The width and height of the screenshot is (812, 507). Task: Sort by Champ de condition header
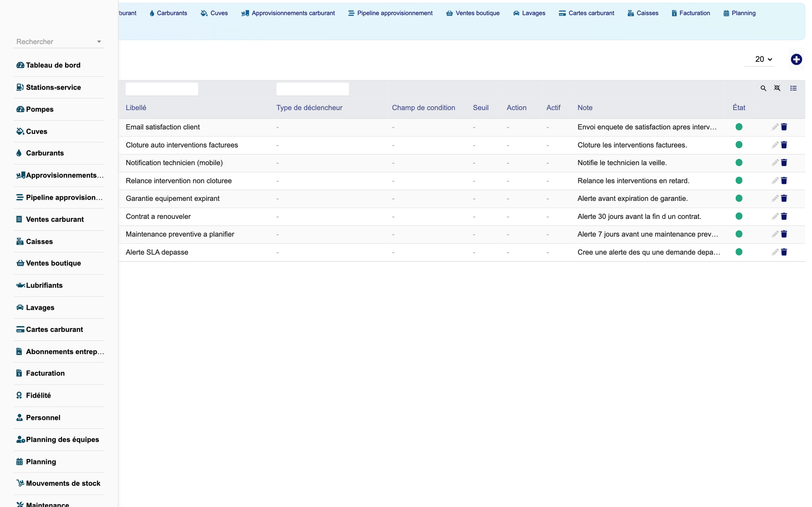pos(424,108)
